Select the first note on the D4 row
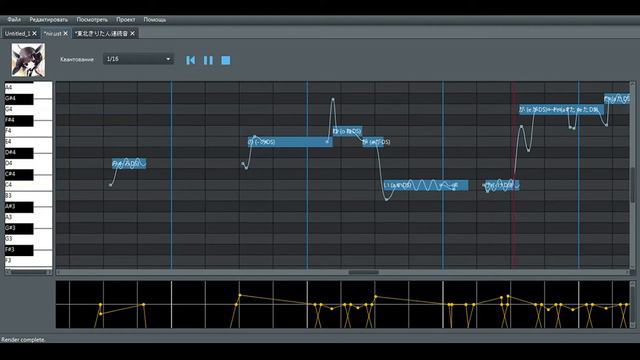The image size is (640, 360). coord(129,164)
